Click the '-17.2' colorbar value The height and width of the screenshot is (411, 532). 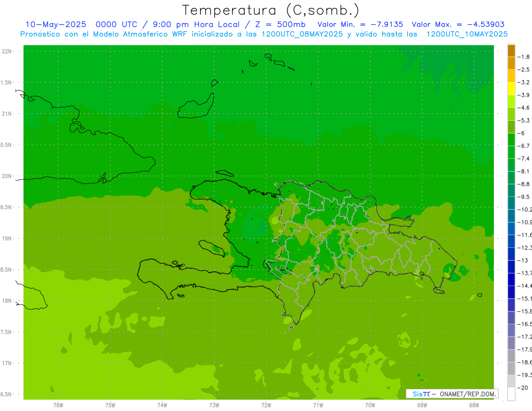[524, 337]
